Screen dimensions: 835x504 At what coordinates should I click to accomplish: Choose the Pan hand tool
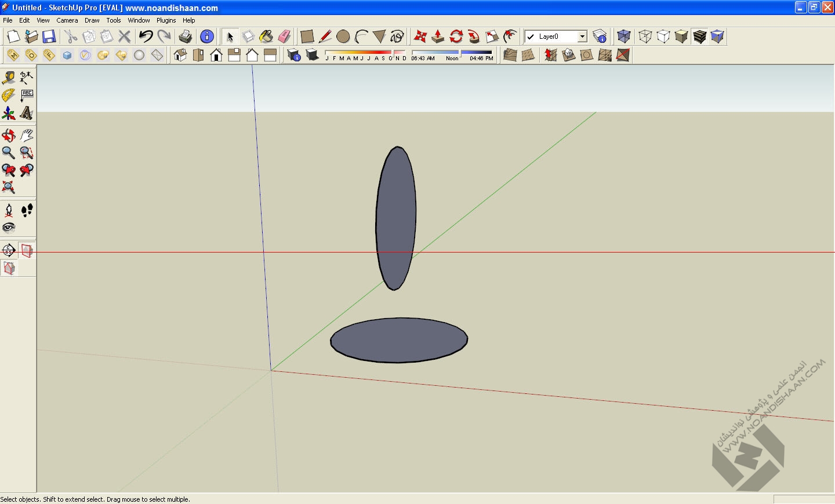click(x=27, y=136)
